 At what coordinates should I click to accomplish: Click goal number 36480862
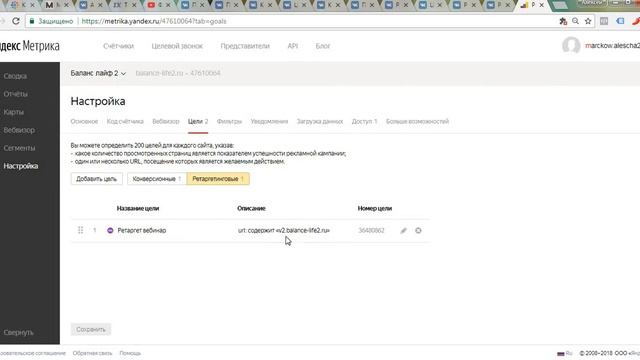click(371, 231)
